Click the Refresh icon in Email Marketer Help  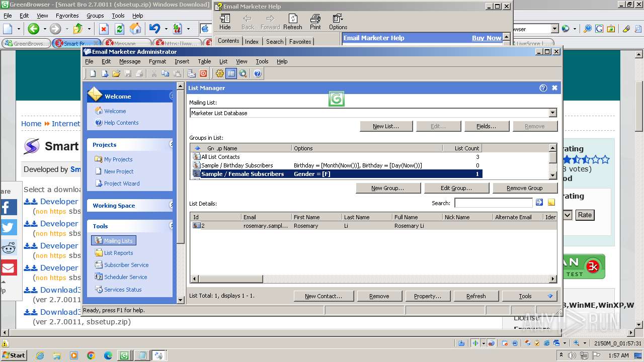click(293, 22)
